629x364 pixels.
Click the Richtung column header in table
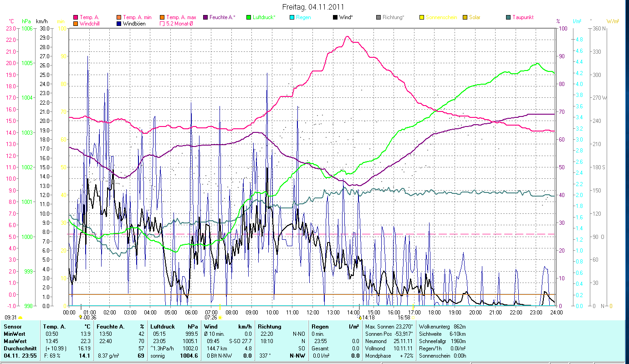pos(270,327)
